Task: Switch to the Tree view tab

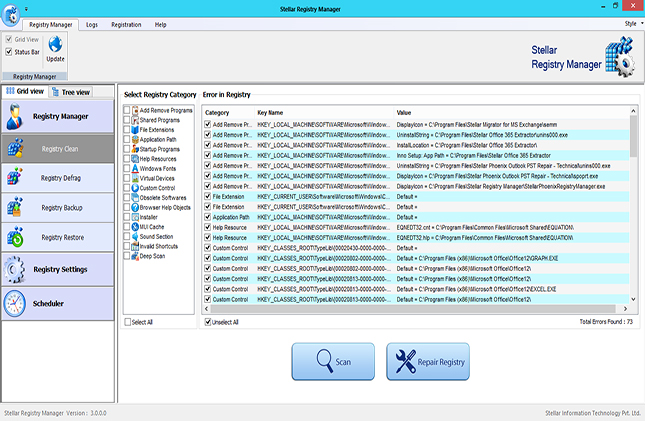Action: click(71, 92)
